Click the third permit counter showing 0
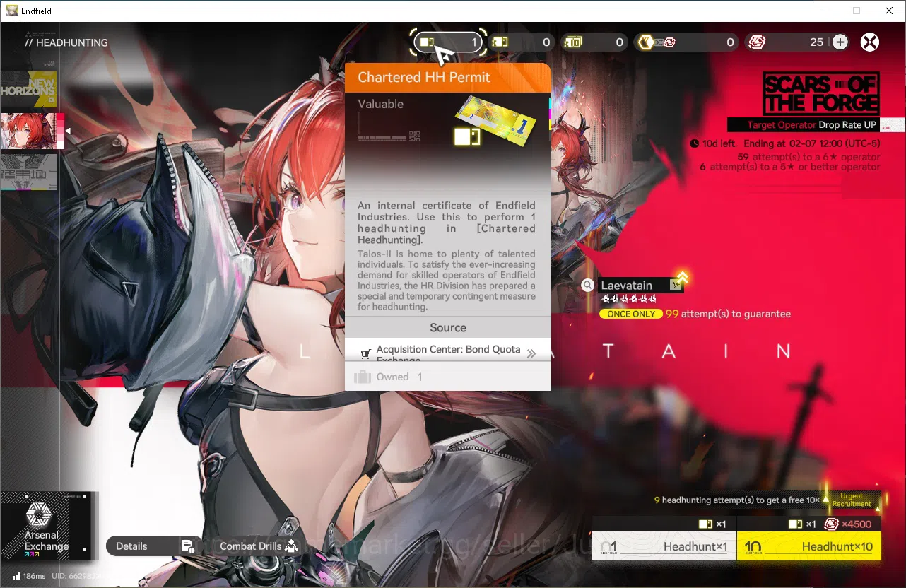This screenshot has width=906, height=588. click(x=595, y=42)
